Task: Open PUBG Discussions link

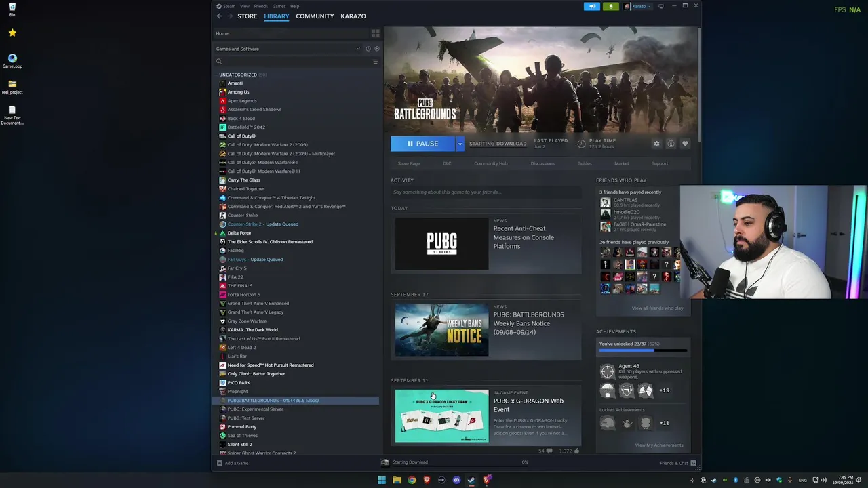Action: [542, 163]
